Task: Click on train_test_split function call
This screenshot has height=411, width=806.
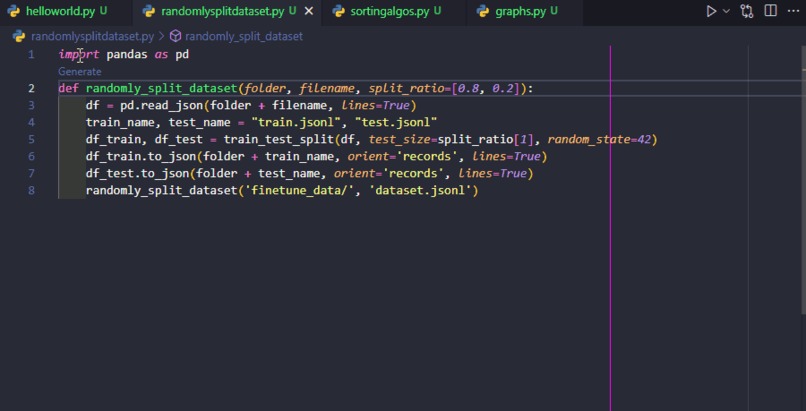Action: (279, 139)
